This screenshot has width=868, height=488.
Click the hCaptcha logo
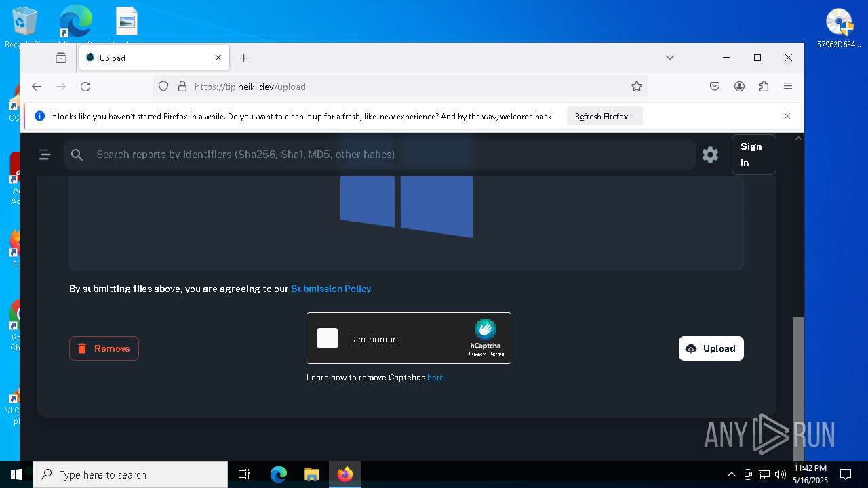tap(486, 329)
